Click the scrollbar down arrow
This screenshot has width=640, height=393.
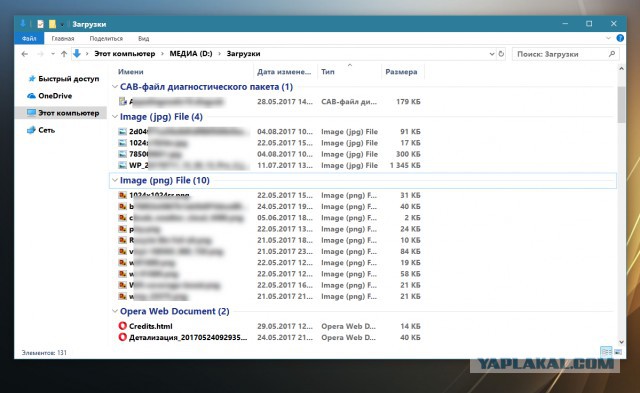coord(621,342)
